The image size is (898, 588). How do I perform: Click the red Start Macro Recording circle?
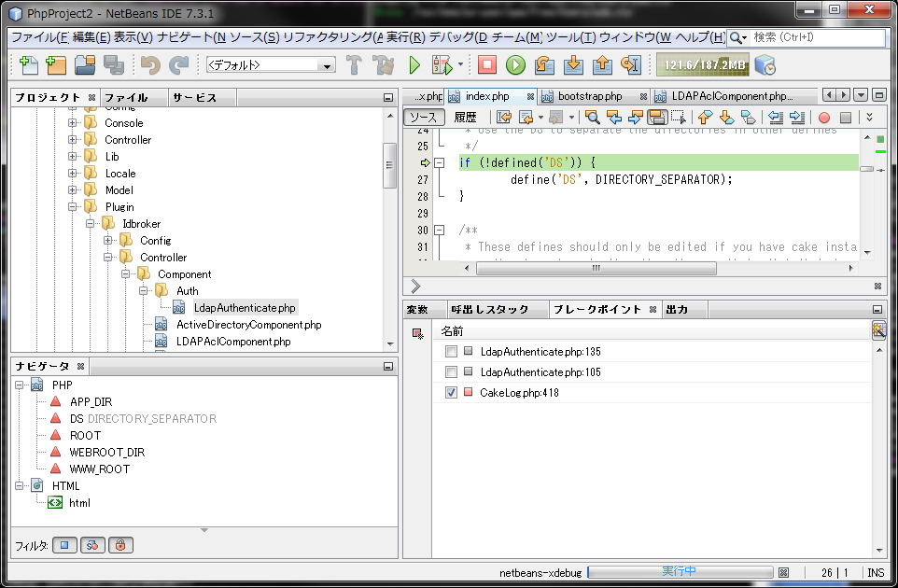point(824,118)
